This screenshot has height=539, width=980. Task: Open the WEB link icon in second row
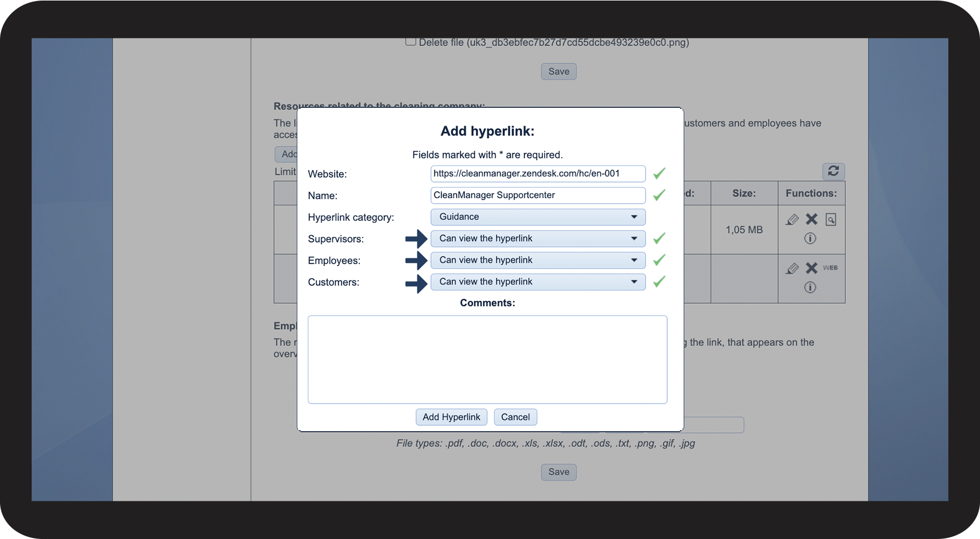pyautogui.click(x=830, y=268)
